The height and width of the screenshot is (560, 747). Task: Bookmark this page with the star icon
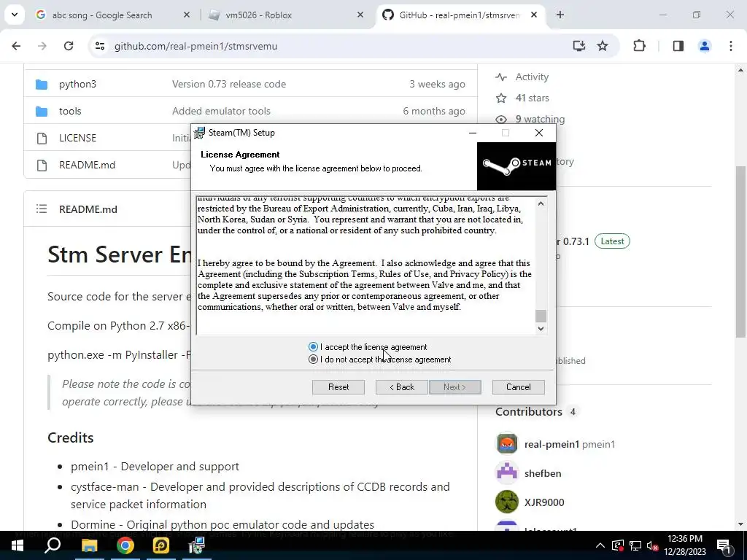[603, 46]
